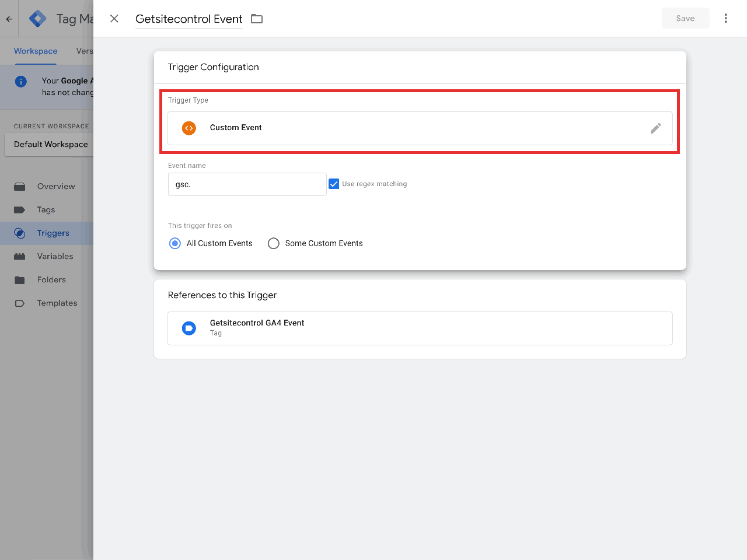Open the three-dot overflow menu

(x=725, y=18)
